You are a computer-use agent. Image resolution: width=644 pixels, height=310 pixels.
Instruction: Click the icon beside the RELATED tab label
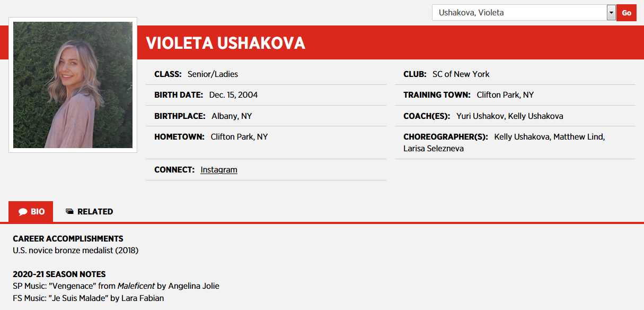pyautogui.click(x=69, y=211)
